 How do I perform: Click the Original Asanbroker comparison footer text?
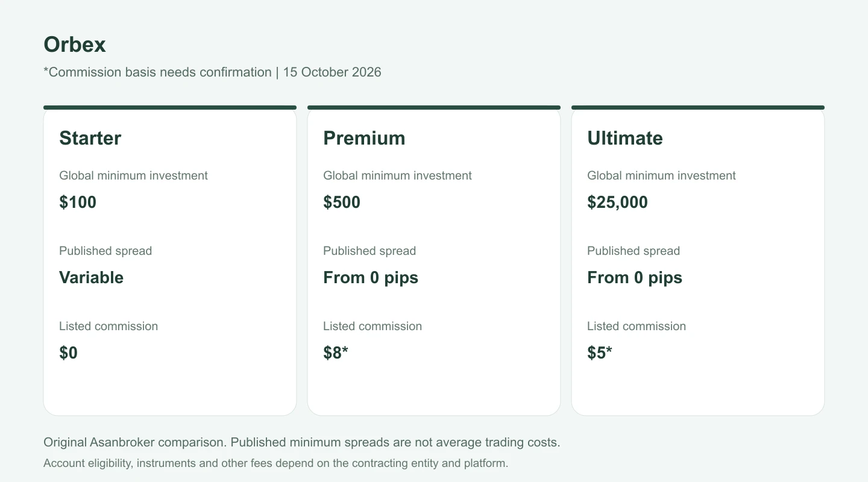[302, 442]
